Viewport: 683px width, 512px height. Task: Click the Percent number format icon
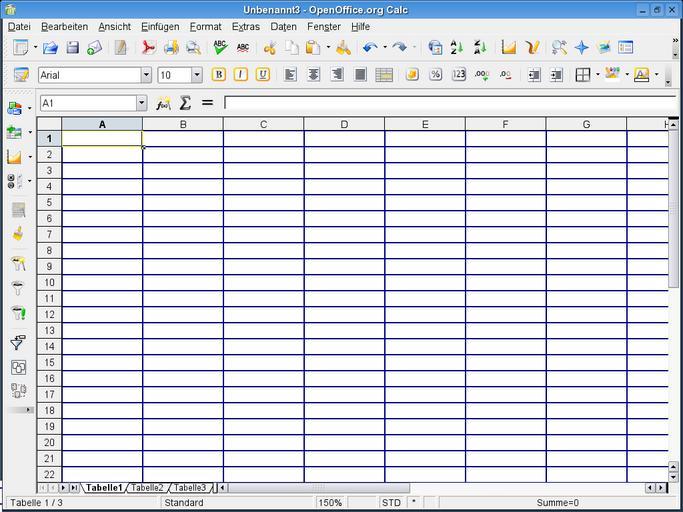(435, 75)
